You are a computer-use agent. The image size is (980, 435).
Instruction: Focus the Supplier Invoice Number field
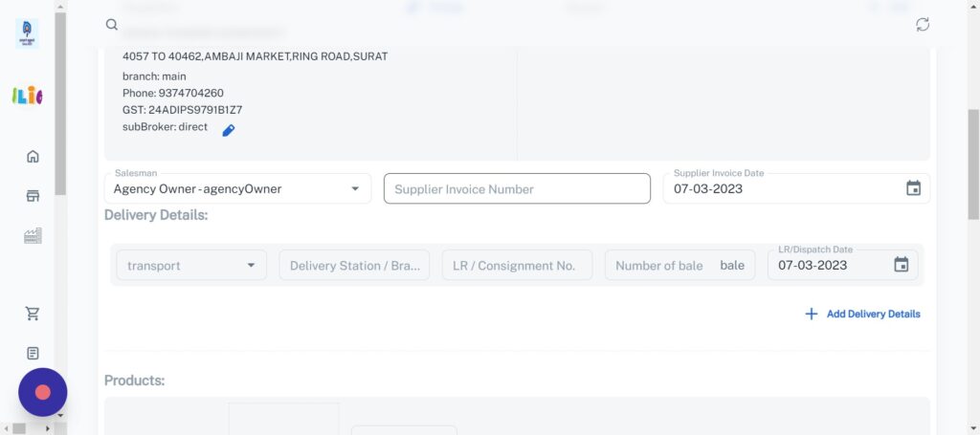pyautogui.click(x=517, y=188)
